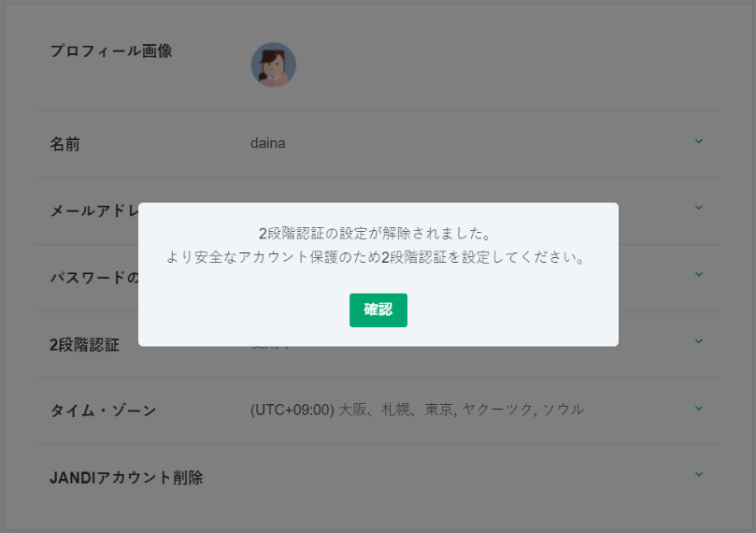
Task: Expand the 2段階認証 row chevron
Action: coord(698,342)
